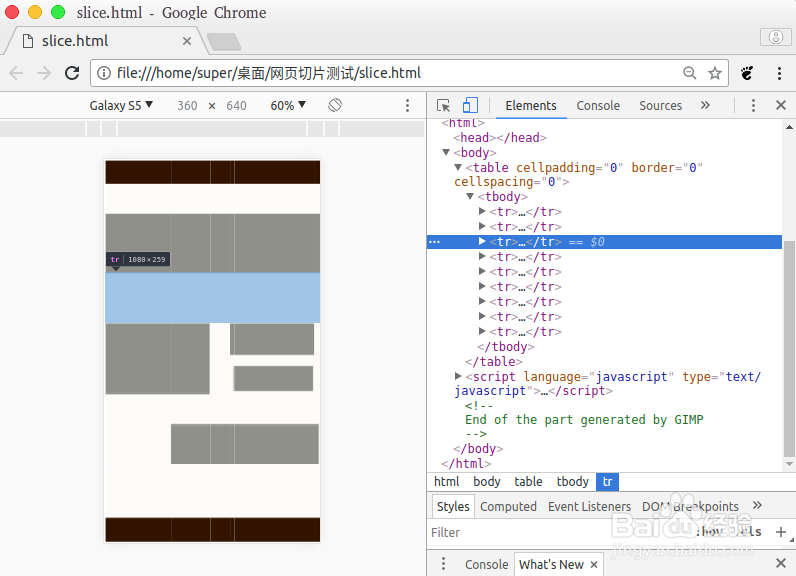Bookmark this page with the star icon
Screen dimensions: 796x576
715,73
